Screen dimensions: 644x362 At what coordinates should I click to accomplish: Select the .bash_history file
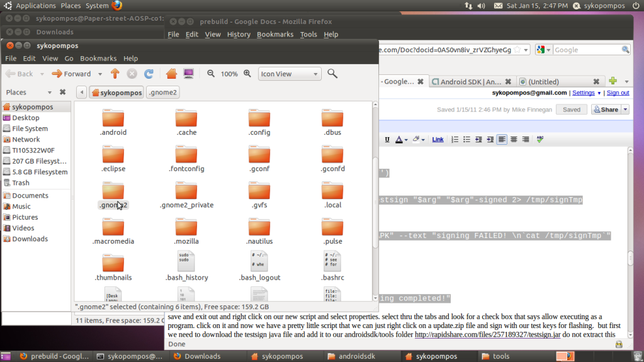coord(186,266)
